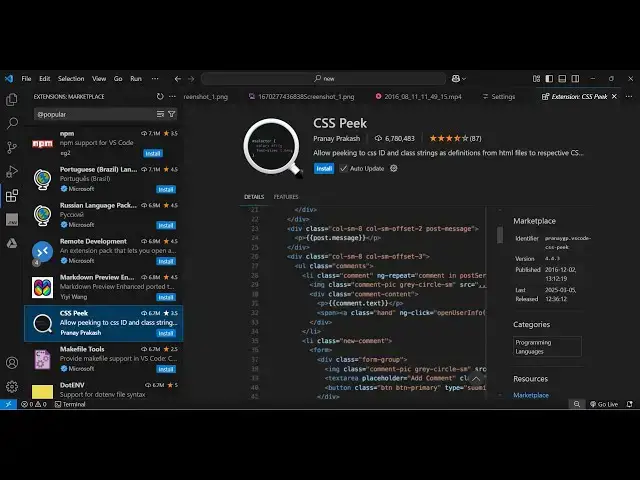
Task: Open zoom icon in status bar
Action: (577, 404)
